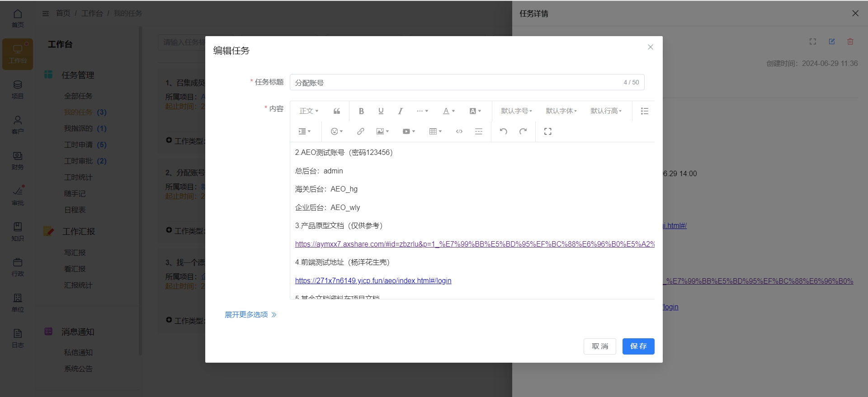Click the edit icon in 任务详情 panel

832,42
